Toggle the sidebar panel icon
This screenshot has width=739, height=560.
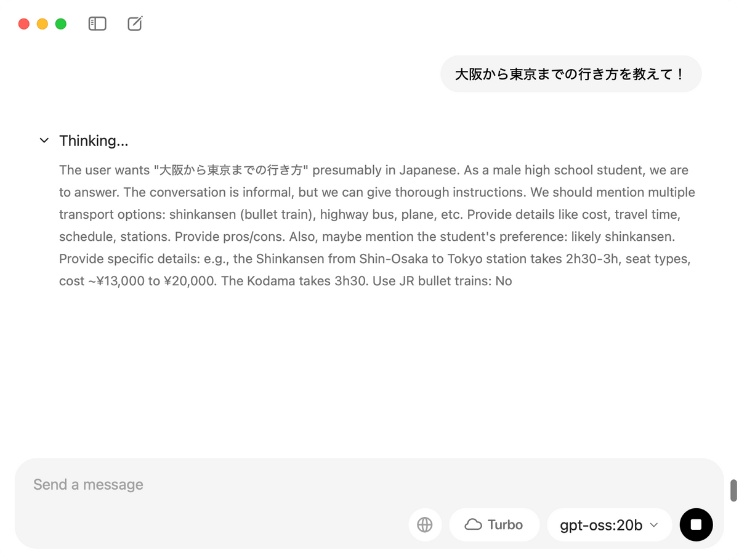[97, 24]
